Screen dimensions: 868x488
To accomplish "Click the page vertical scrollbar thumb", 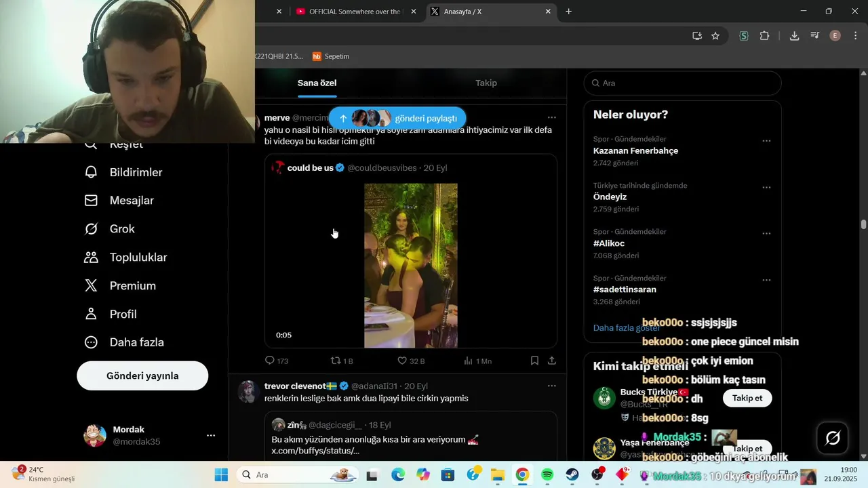I will [x=863, y=224].
